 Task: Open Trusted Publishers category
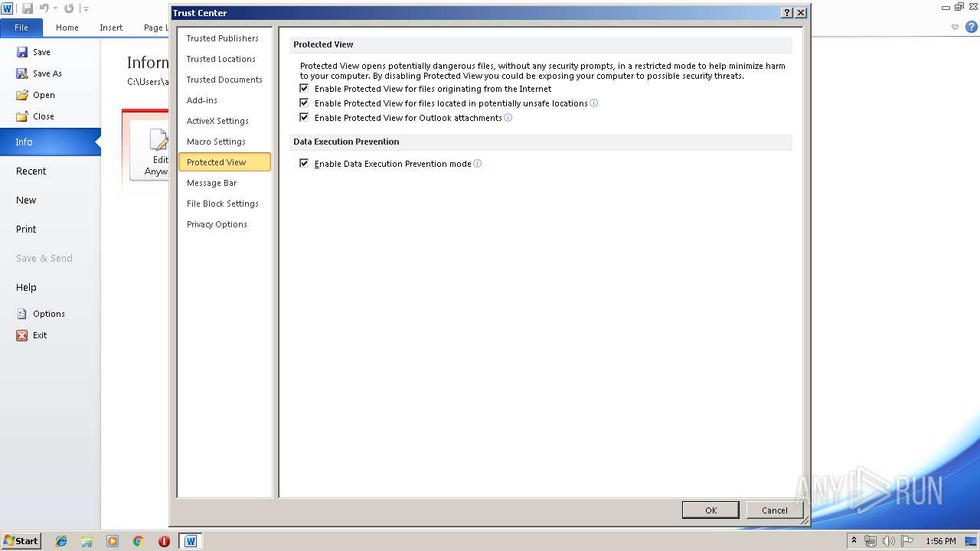pyautogui.click(x=224, y=38)
